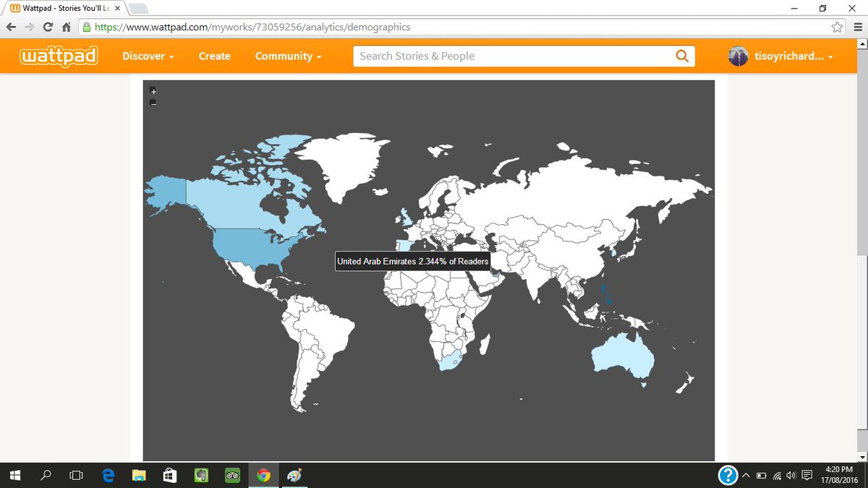Screen dimensions: 868x488
Task: Open the taskbar clock showing 4:20 PM
Action: click(x=839, y=475)
